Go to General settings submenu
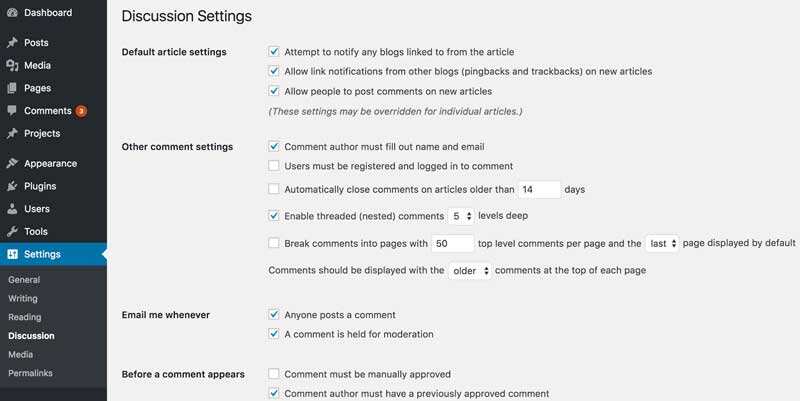The height and width of the screenshot is (401, 800). (24, 280)
